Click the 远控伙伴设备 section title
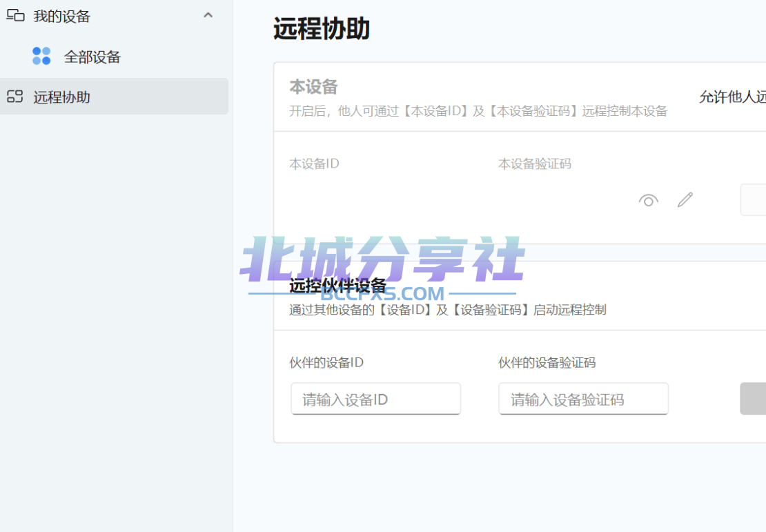This screenshot has height=532, width=766. point(337,285)
